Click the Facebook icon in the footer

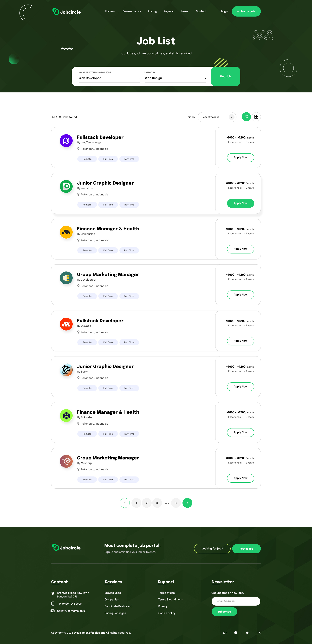point(236,633)
